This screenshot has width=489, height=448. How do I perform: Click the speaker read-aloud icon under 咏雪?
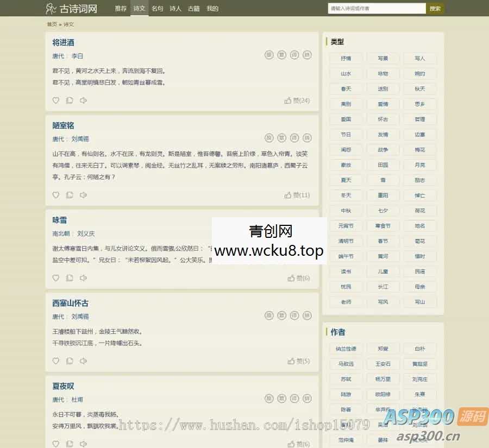point(83,278)
